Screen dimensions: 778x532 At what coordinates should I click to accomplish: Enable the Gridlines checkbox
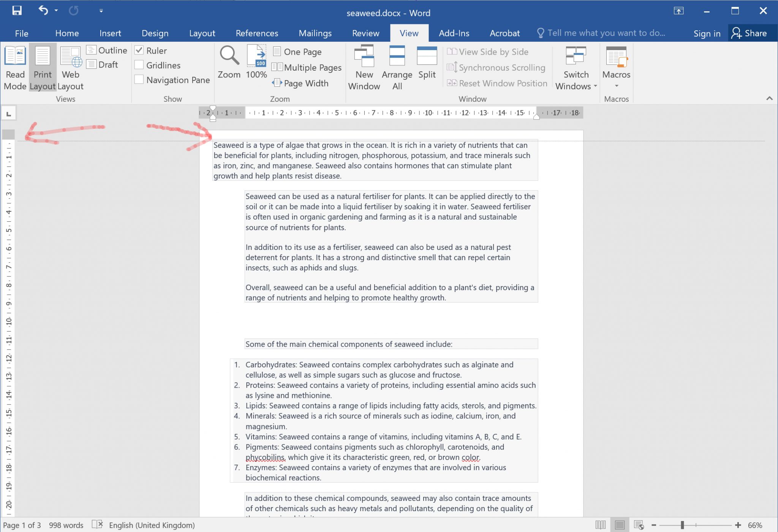coord(139,65)
